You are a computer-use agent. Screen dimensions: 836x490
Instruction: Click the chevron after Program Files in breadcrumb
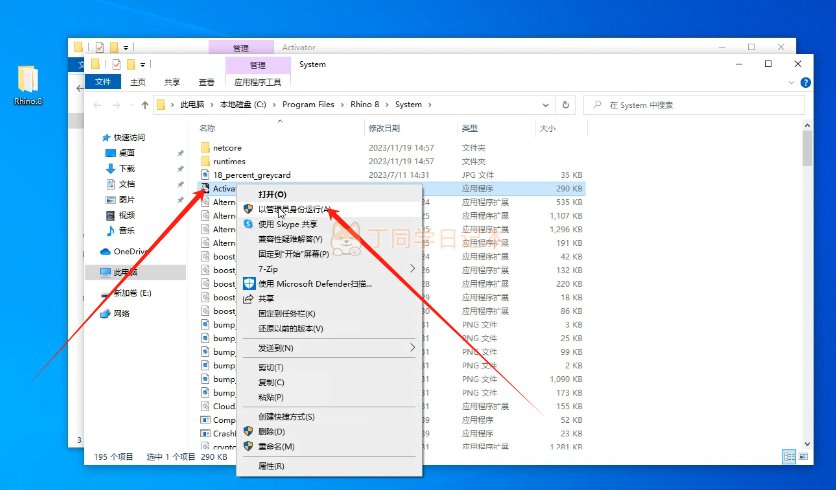[342, 105]
